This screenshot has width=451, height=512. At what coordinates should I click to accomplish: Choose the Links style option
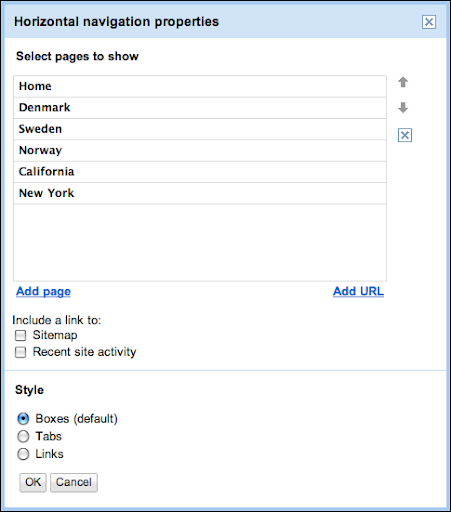[x=23, y=454]
